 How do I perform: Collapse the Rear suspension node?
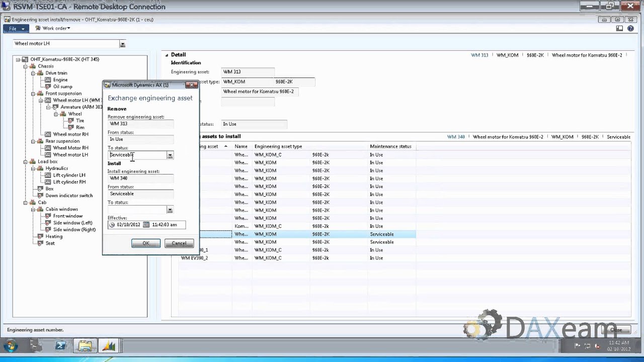[x=33, y=141]
